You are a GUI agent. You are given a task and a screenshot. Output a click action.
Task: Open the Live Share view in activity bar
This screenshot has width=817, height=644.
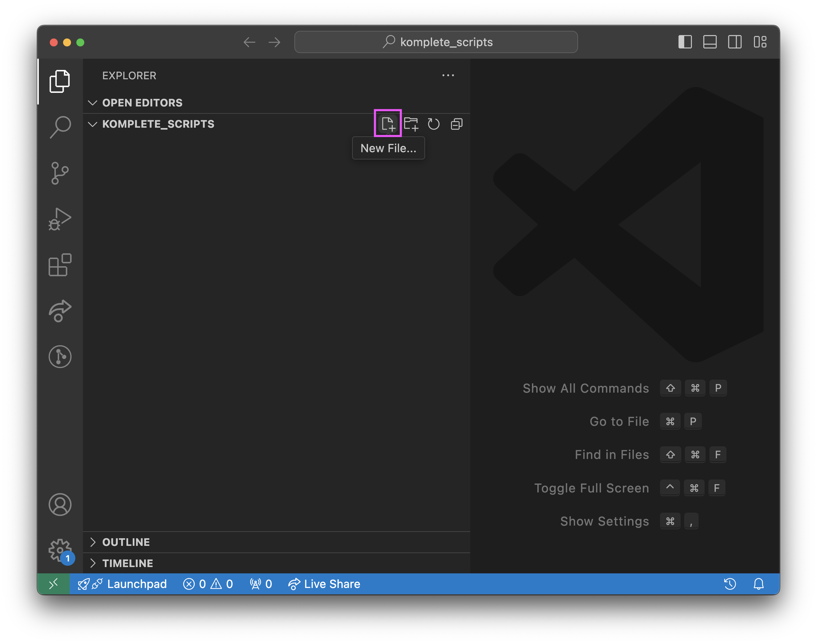[60, 311]
